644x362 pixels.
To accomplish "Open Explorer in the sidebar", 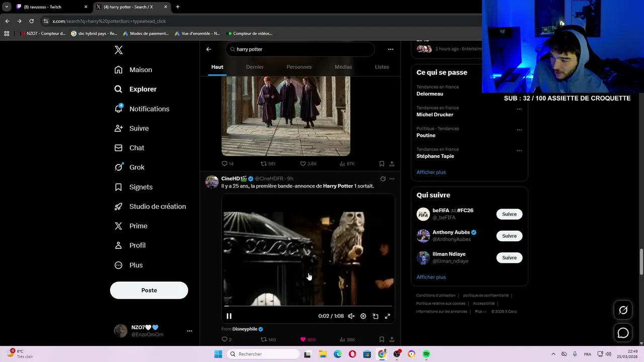I will pos(135,89).
